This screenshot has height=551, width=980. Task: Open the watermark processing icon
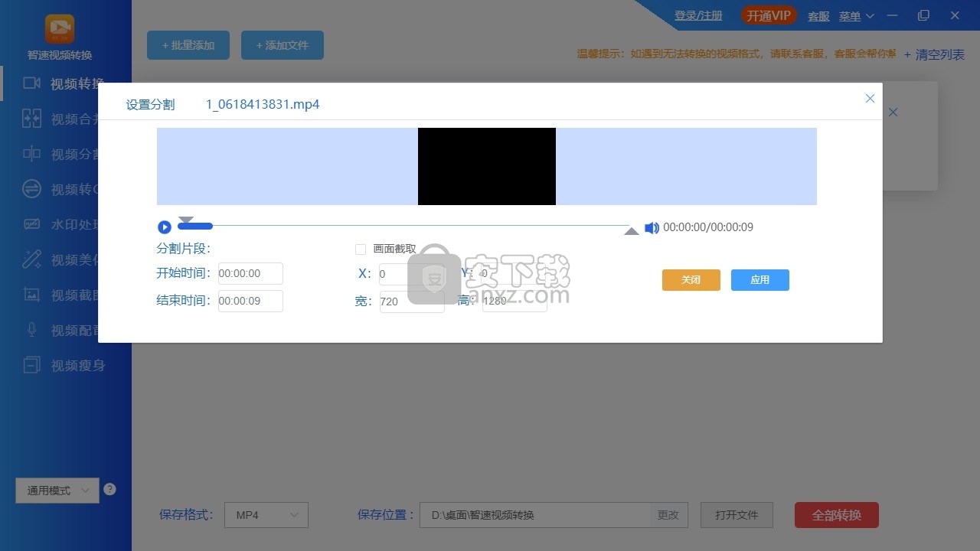click(x=31, y=224)
